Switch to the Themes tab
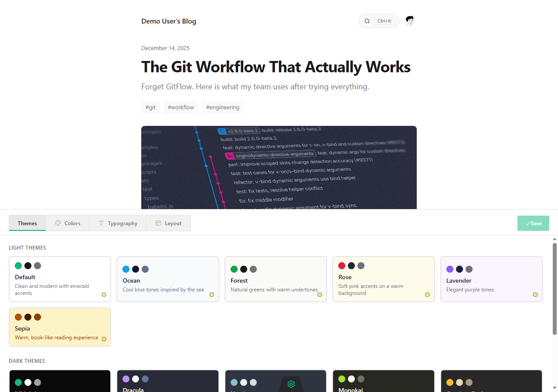This screenshot has width=558, height=392. click(x=27, y=223)
